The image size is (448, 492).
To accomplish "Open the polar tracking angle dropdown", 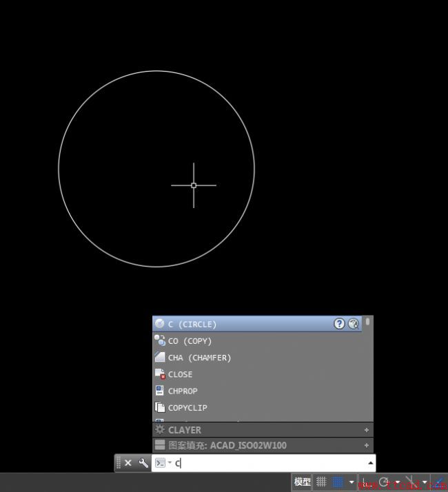I will coord(398,482).
